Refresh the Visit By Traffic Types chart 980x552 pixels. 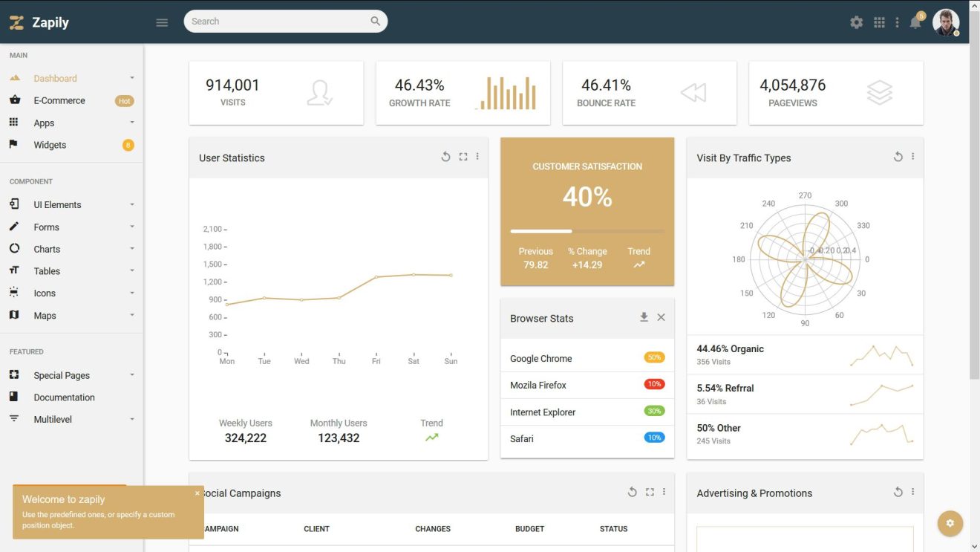pyautogui.click(x=898, y=157)
